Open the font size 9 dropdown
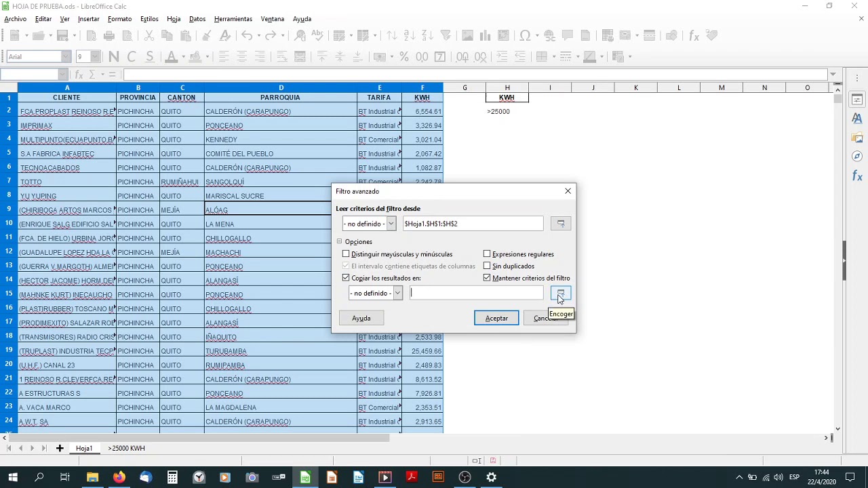868x488 pixels. (x=96, y=57)
